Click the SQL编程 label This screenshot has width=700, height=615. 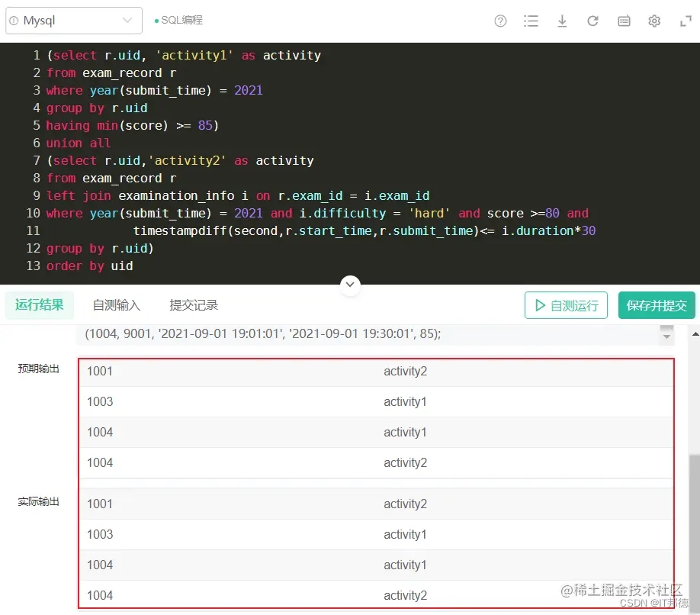[181, 20]
